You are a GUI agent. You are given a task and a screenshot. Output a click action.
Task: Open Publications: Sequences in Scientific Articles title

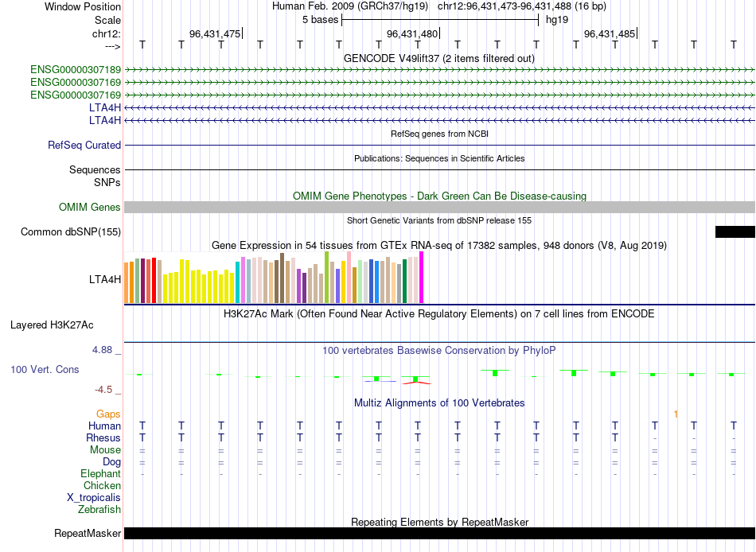[439, 158]
